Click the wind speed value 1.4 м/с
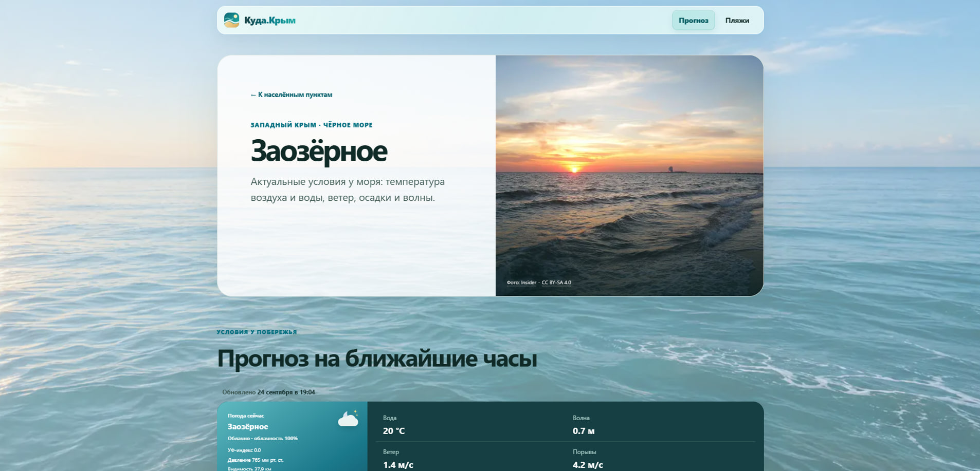Image resolution: width=980 pixels, height=471 pixels. pyautogui.click(x=398, y=465)
